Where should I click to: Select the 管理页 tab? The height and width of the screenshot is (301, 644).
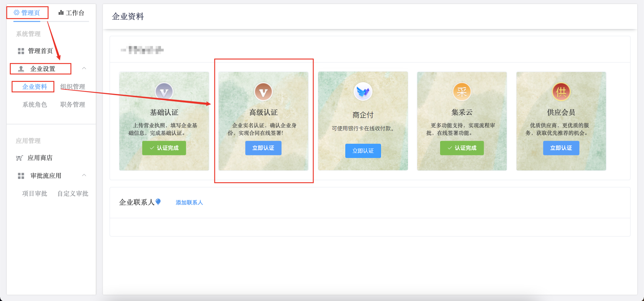pyautogui.click(x=27, y=13)
